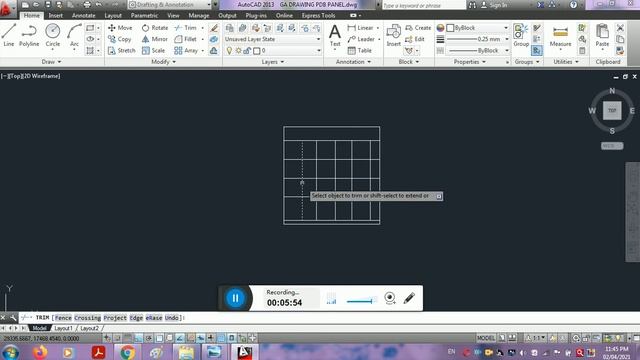Adjust the recorder volume slider

[x=361, y=301]
